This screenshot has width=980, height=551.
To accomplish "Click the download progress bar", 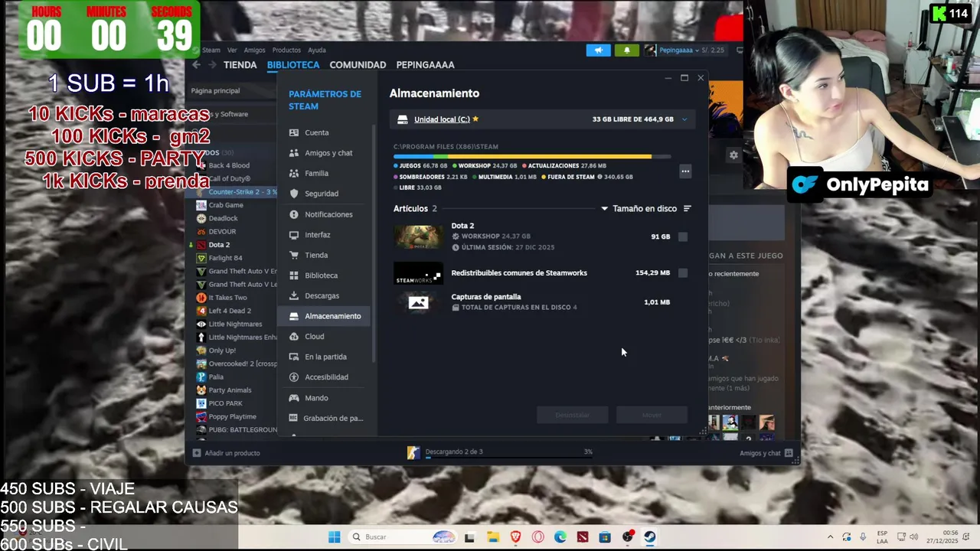I will (510, 457).
